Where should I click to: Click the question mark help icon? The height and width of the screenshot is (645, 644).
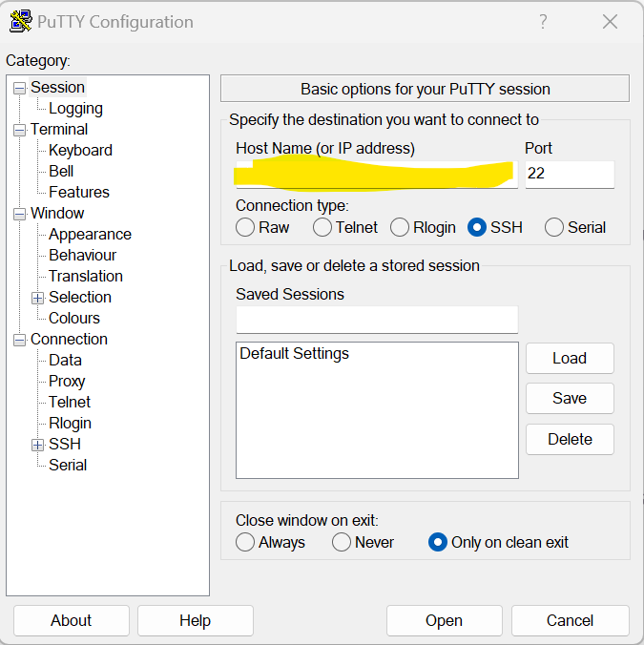tap(543, 21)
